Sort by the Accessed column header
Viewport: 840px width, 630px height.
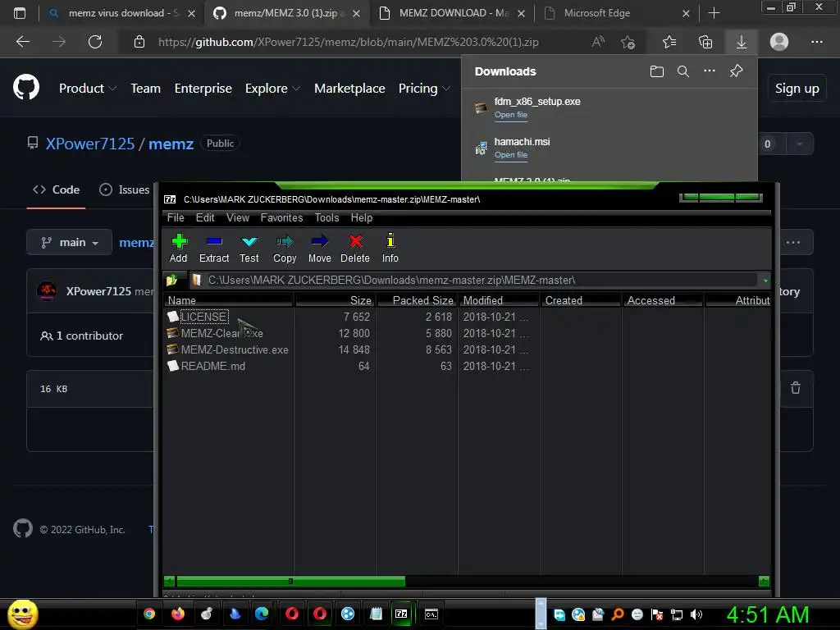pos(663,300)
